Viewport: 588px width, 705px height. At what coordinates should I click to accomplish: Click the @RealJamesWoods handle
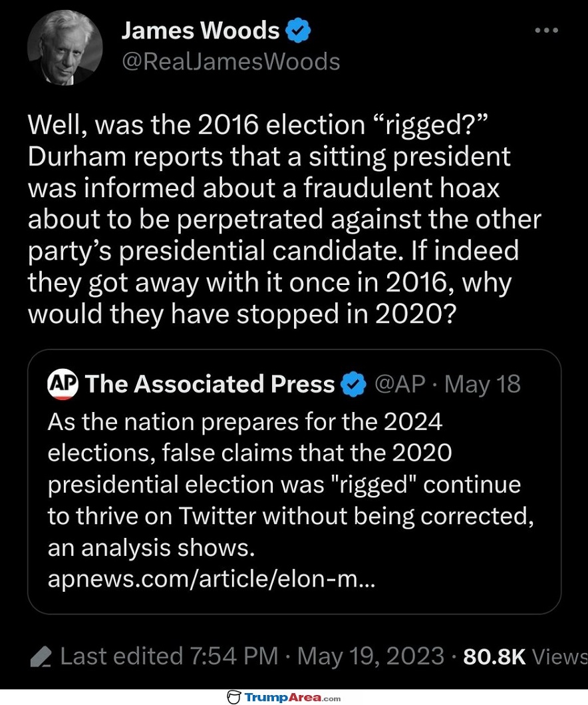(231, 62)
